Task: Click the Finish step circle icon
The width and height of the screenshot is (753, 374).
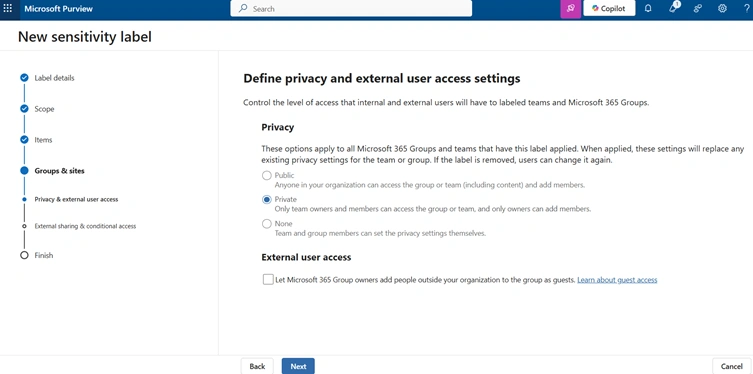Action: 24,255
